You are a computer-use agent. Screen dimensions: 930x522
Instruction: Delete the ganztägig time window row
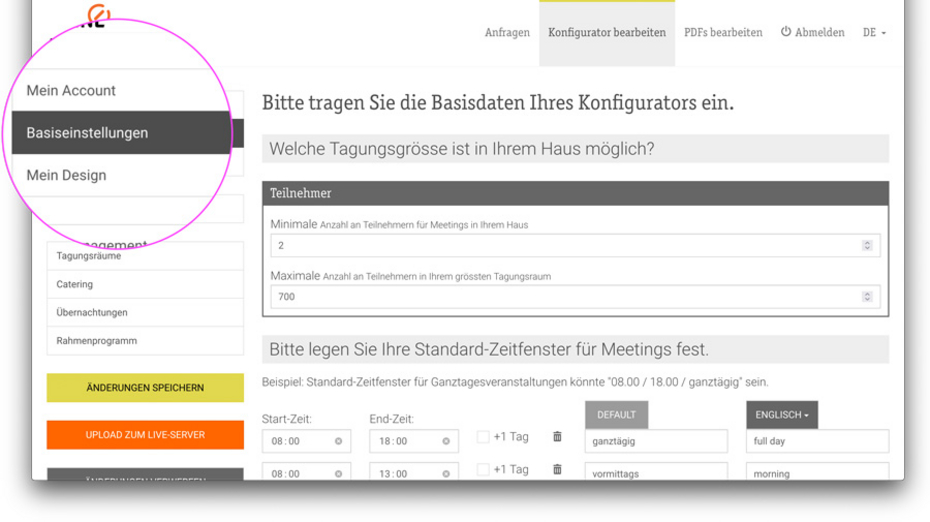point(557,437)
